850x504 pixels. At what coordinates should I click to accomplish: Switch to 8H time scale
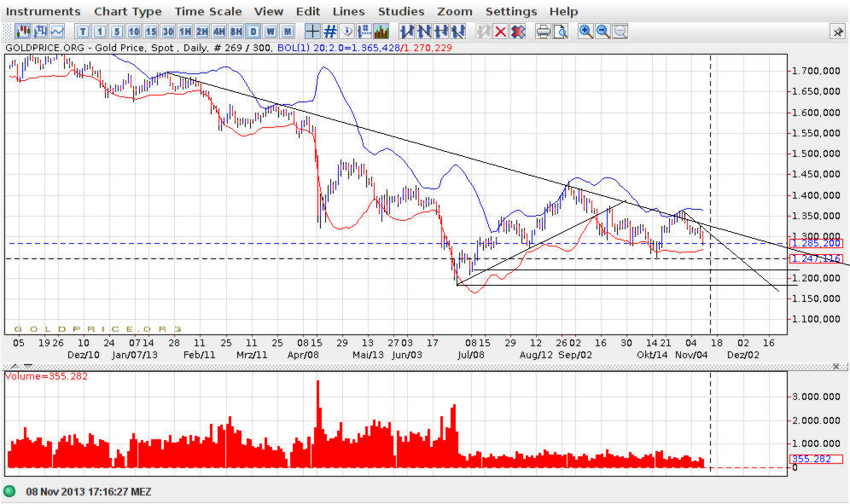pos(236,32)
